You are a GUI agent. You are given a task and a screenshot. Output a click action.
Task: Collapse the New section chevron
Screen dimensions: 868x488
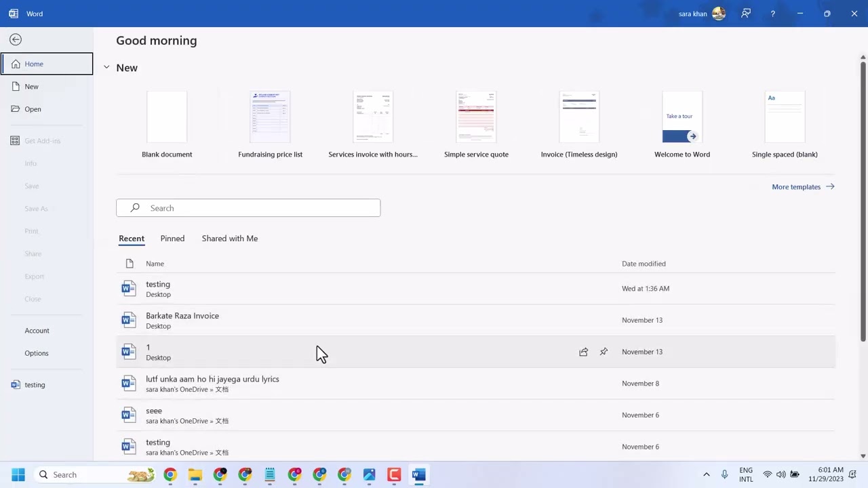click(106, 68)
